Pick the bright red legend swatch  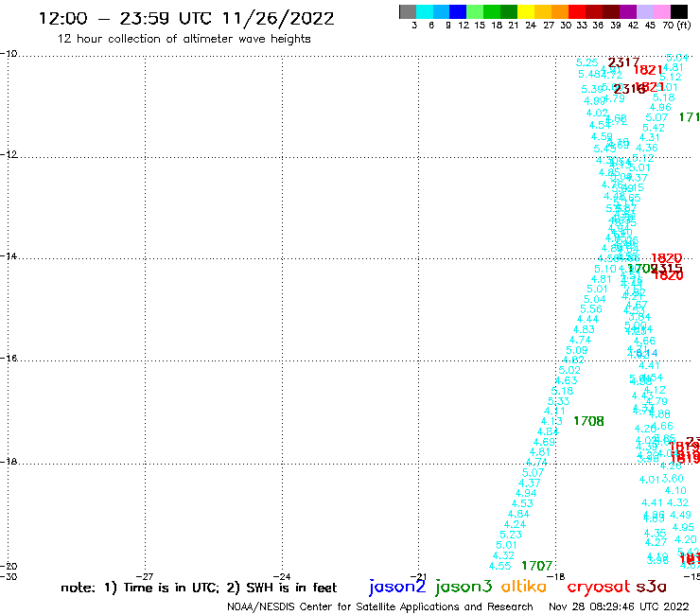(x=577, y=11)
